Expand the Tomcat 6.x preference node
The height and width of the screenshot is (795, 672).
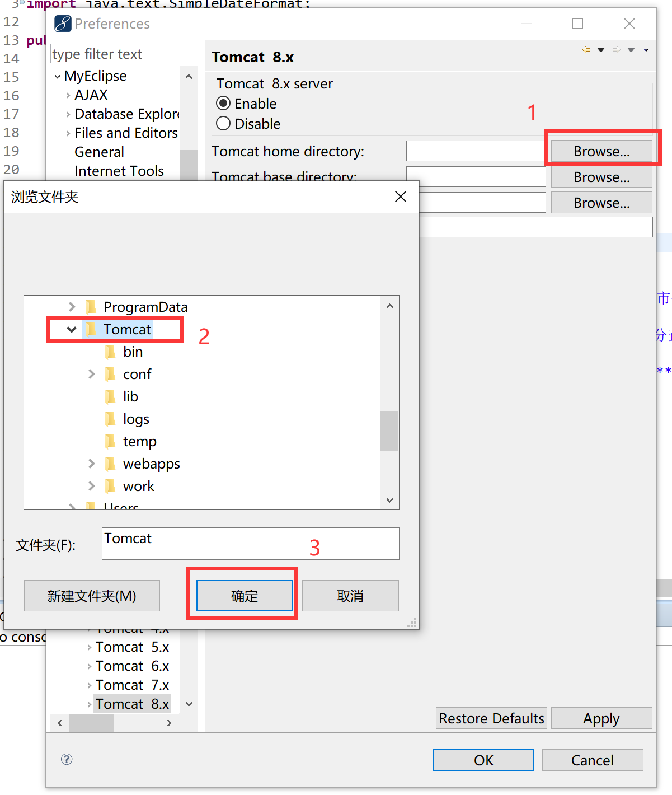pos(89,667)
